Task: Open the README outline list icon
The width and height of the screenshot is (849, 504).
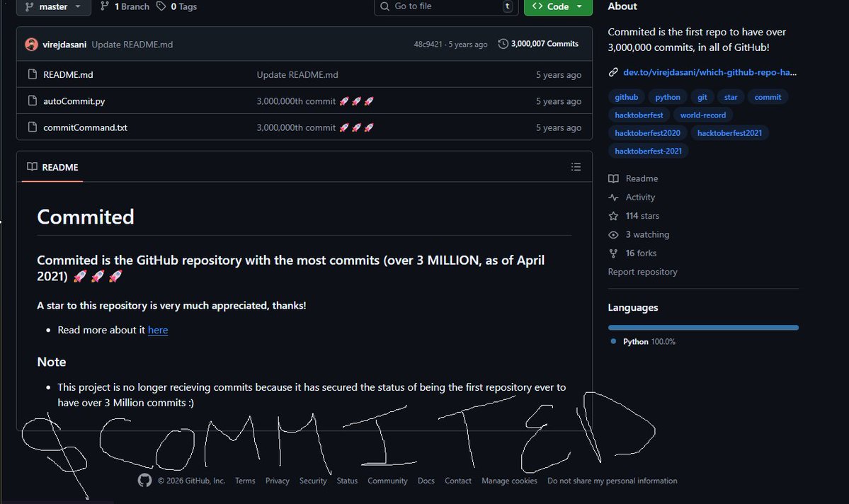Action: click(x=576, y=167)
